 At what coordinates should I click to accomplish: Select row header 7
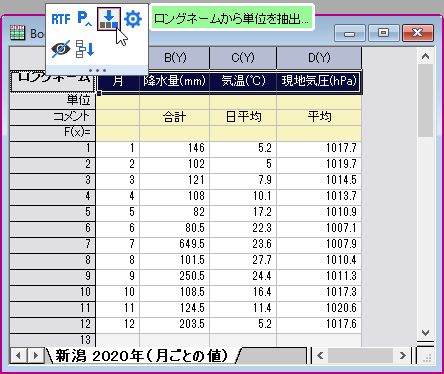[53, 245]
